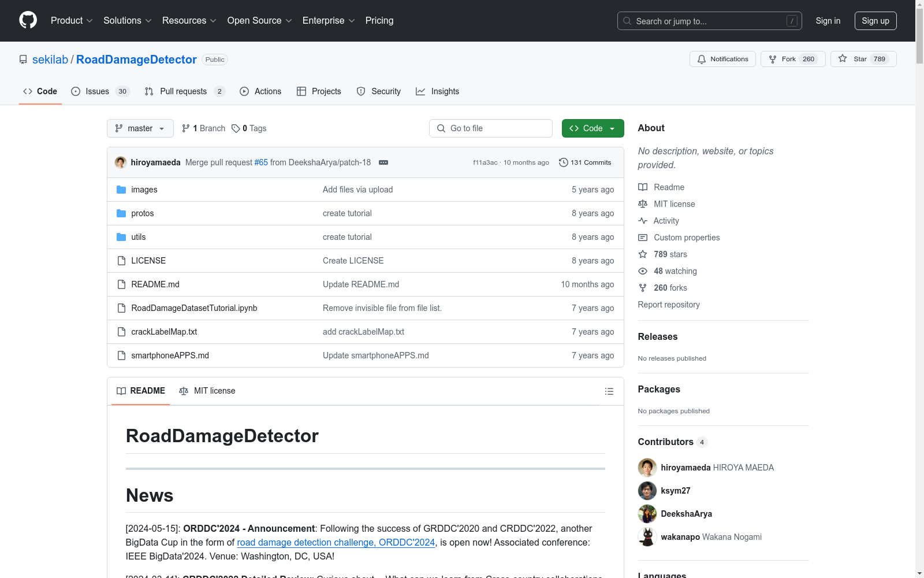Open DeekshaArya contributor avatar
Image resolution: width=924 pixels, height=578 pixels.
[647, 514]
